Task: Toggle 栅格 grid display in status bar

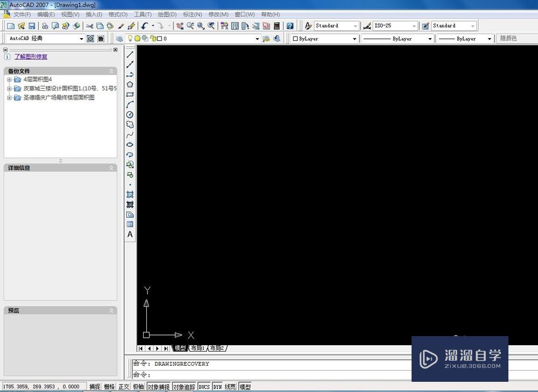Action: click(109, 387)
